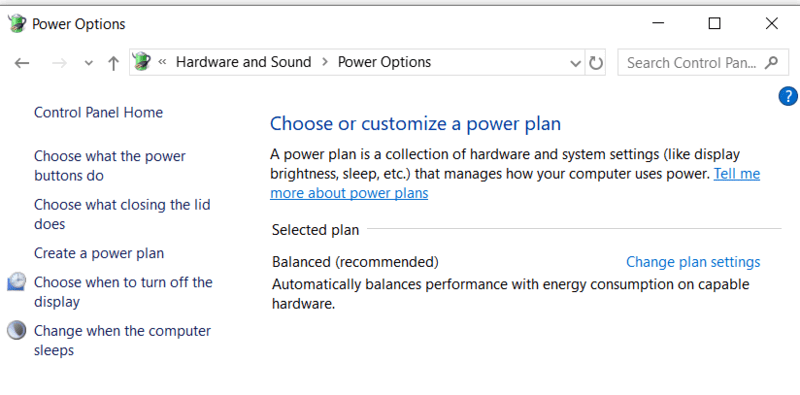800x395 pixels.
Task: Select Power Options breadcrumb item
Action: [x=384, y=62]
